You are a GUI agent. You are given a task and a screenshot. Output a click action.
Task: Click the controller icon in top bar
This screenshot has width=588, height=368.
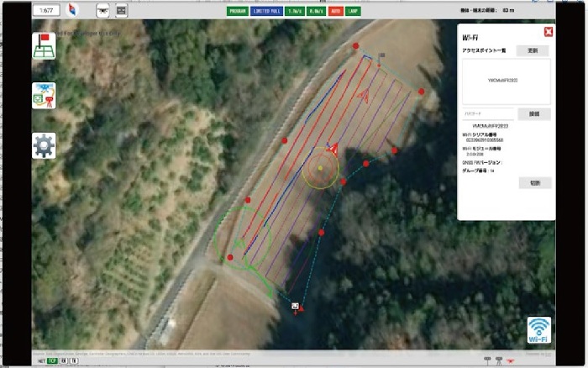[121, 11]
